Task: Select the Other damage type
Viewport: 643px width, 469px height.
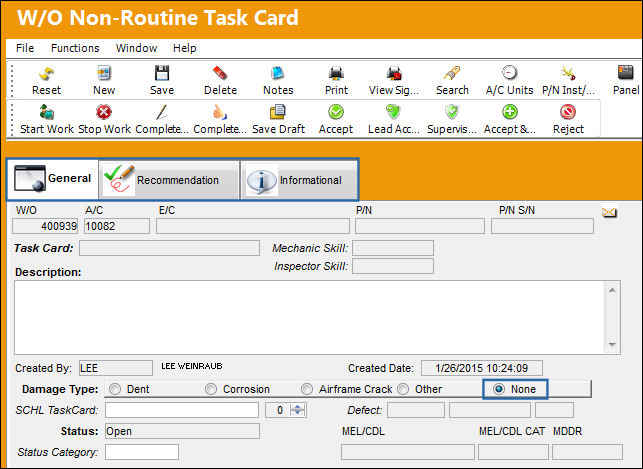Action: [403, 389]
